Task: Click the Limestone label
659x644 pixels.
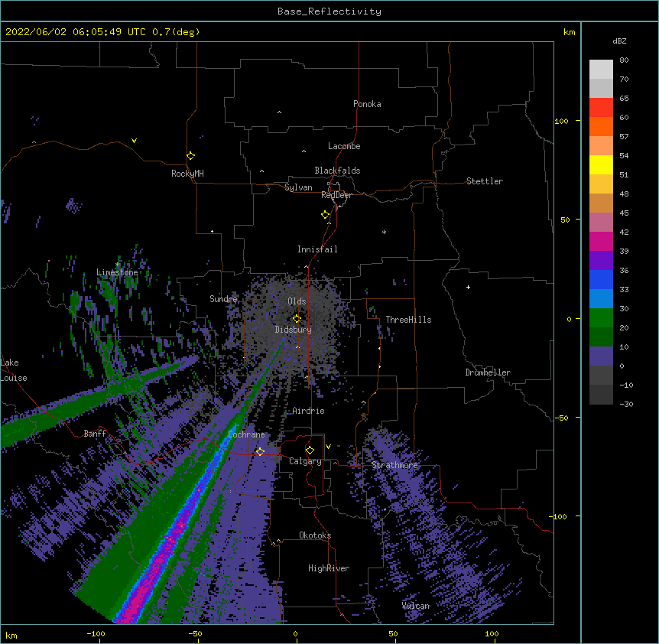Action: tap(117, 272)
